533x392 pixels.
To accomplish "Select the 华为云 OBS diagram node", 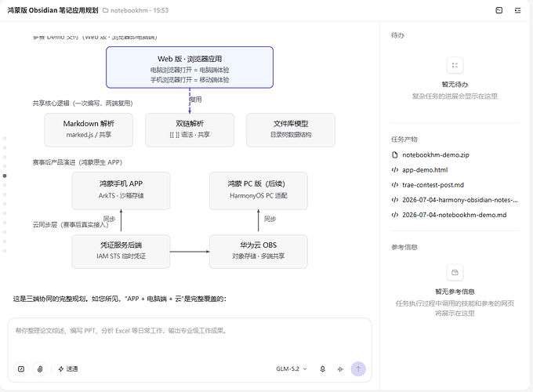I will (259, 252).
